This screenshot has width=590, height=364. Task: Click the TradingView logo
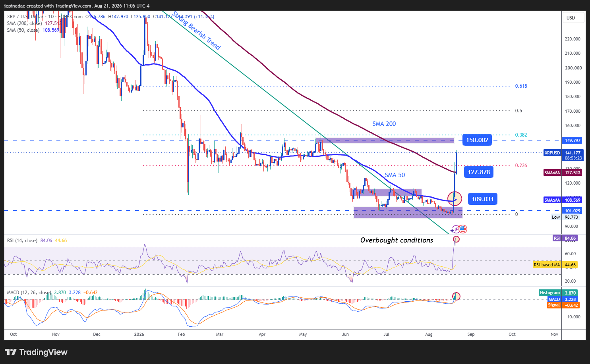[36, 352]
